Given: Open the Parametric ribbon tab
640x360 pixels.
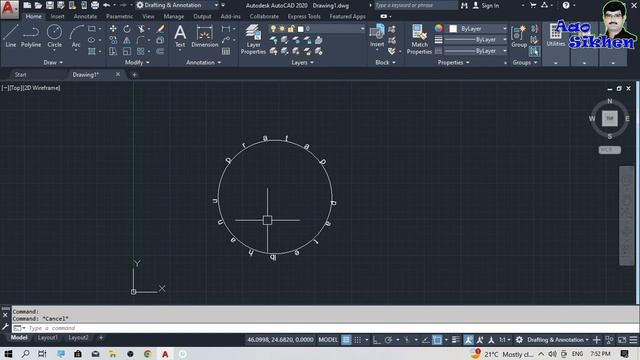Looking at the screenshot, I should coord(119,16).
